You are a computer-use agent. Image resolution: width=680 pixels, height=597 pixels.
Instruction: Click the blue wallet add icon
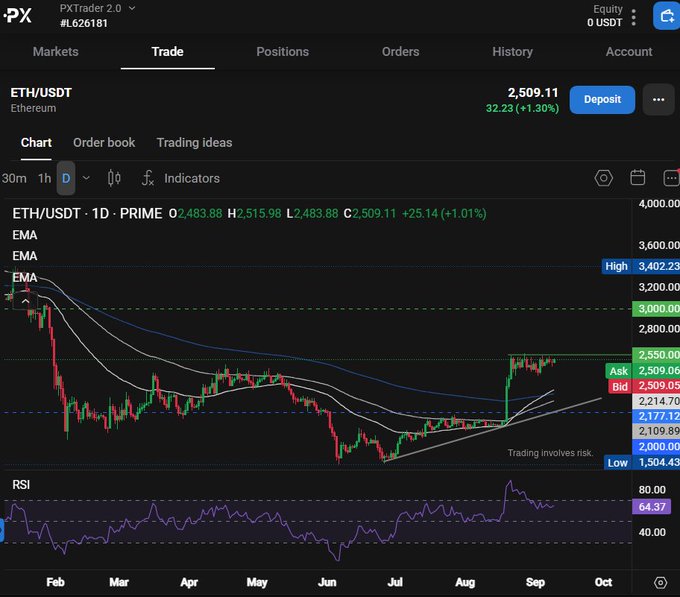[667, 16]
